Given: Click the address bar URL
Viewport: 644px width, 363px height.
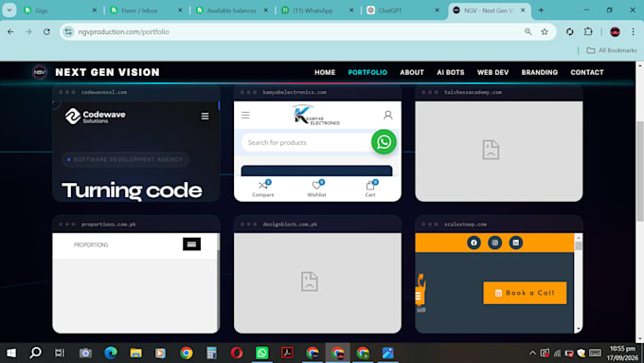Looking at the screenshot, I should click(x=124, y=31).
